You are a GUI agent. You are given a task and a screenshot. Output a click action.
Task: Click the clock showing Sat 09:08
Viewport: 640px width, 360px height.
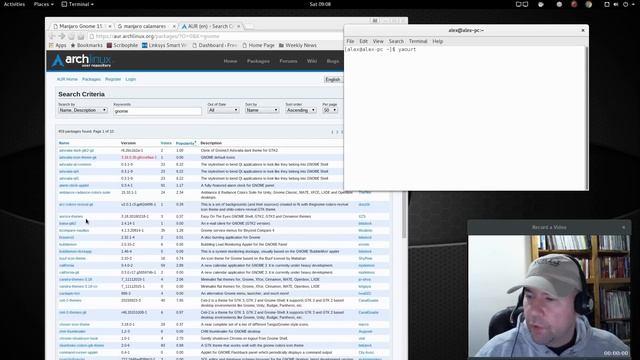tap(320, 4)
